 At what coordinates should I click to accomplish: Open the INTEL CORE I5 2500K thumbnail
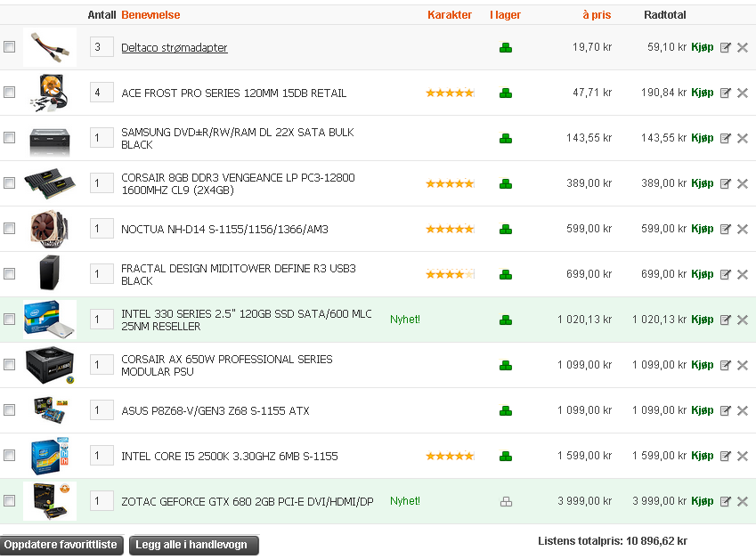click(50, 456)
